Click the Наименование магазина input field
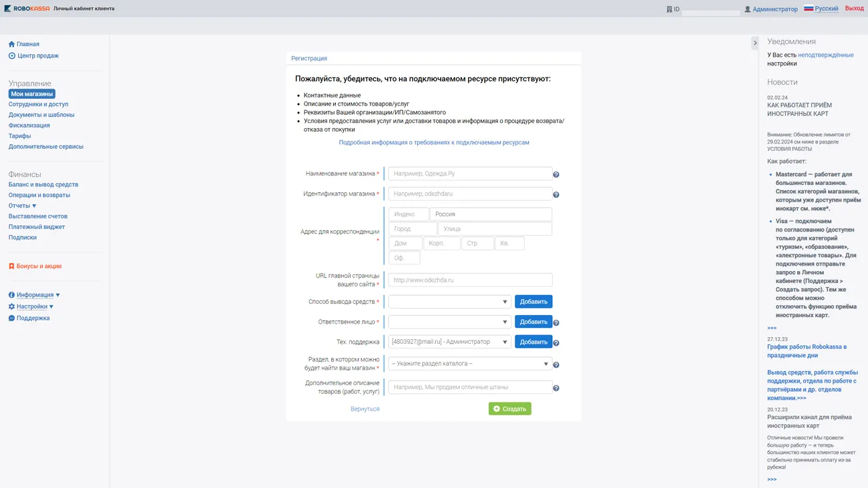868x488 pixels. coord(470,174)
